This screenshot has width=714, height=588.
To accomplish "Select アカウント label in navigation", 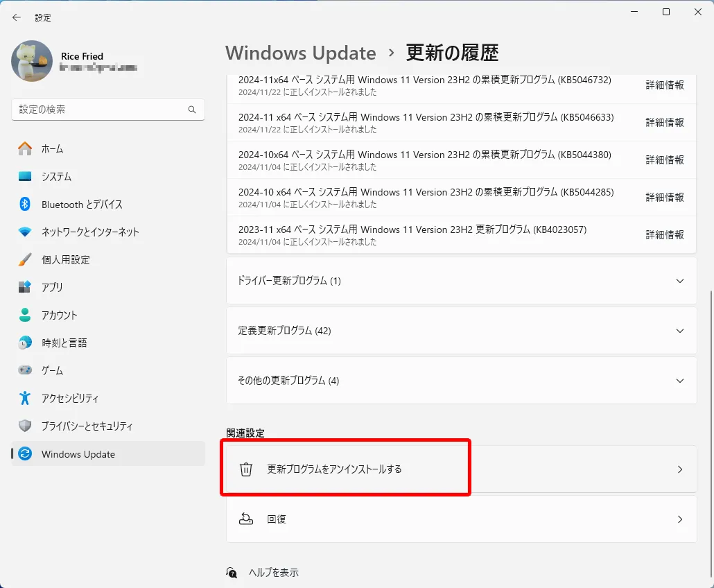I will (59, 315).
